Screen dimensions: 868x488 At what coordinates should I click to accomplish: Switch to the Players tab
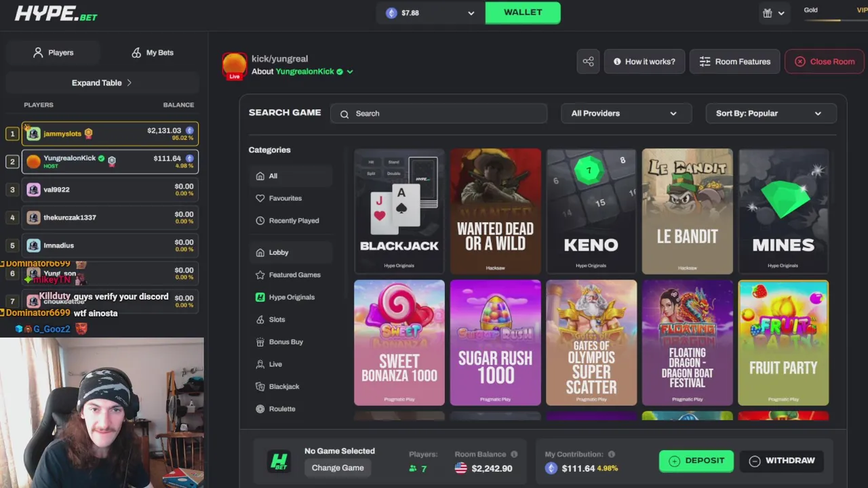click(x=53, y=53)
